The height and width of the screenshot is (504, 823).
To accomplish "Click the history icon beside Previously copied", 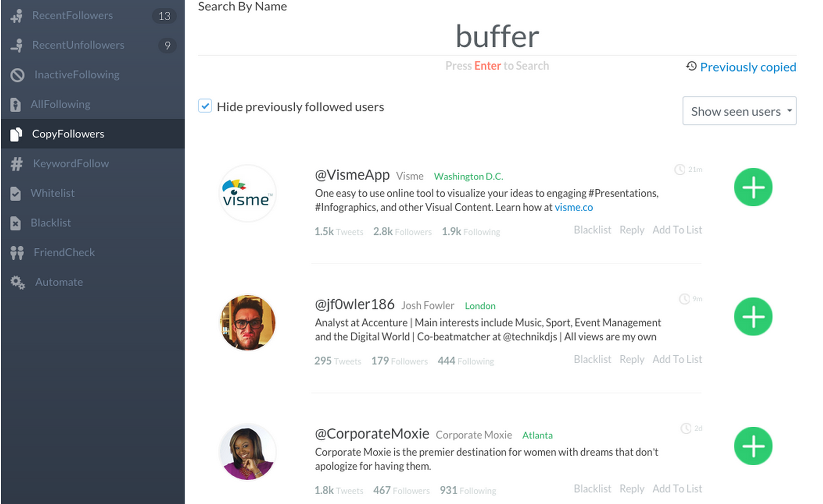I will 691,66.
